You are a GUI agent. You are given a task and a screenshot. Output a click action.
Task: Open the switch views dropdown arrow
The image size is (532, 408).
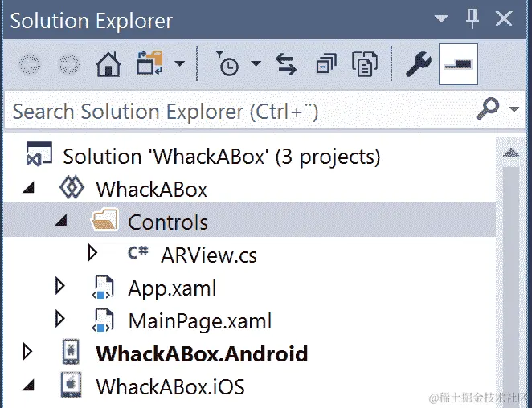point(179,63)
